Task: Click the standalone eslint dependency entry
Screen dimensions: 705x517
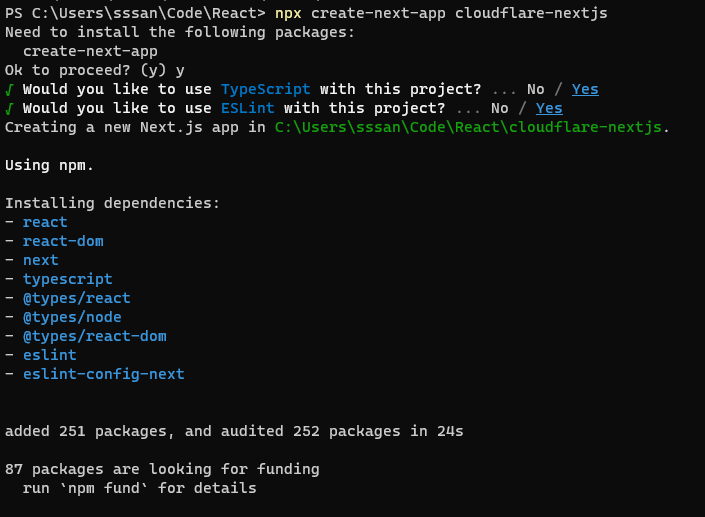Action: pyautogui.click(x=49, y=355)
